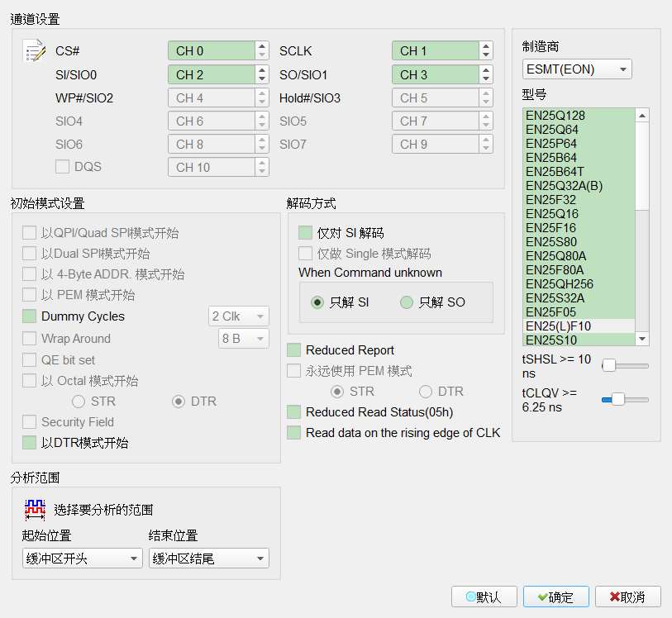Select model EN25F32 in the list

[579, 200]
